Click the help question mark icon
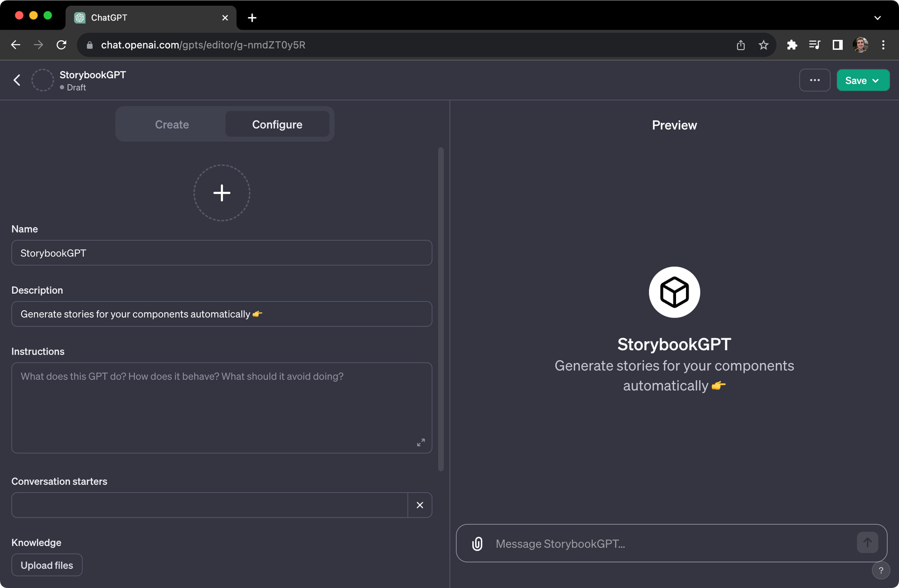 881,570
